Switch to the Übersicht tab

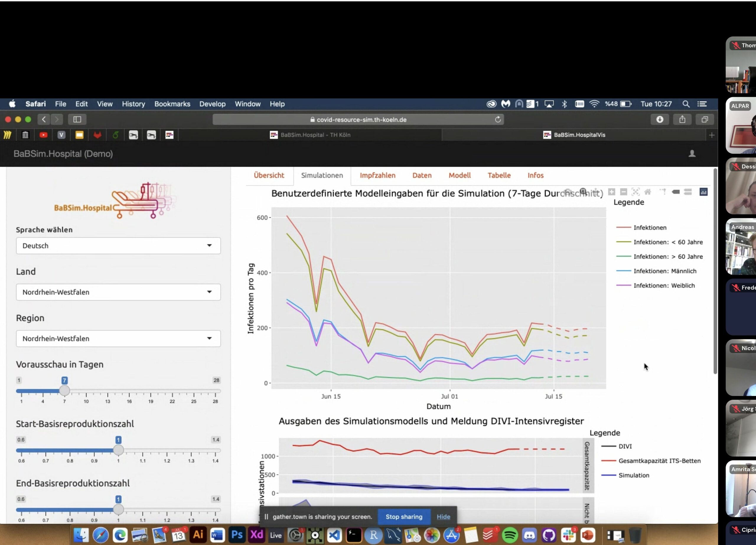[269, 176]
